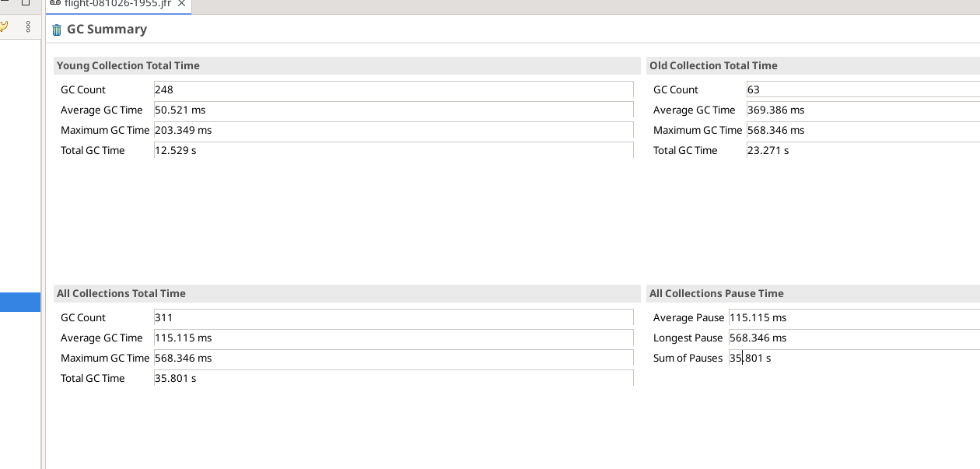Click the Maximum GC Time label under Old Collection
The width and height of the screenshot is (980, 469).
pyautogui.click(x=698, y=130)
